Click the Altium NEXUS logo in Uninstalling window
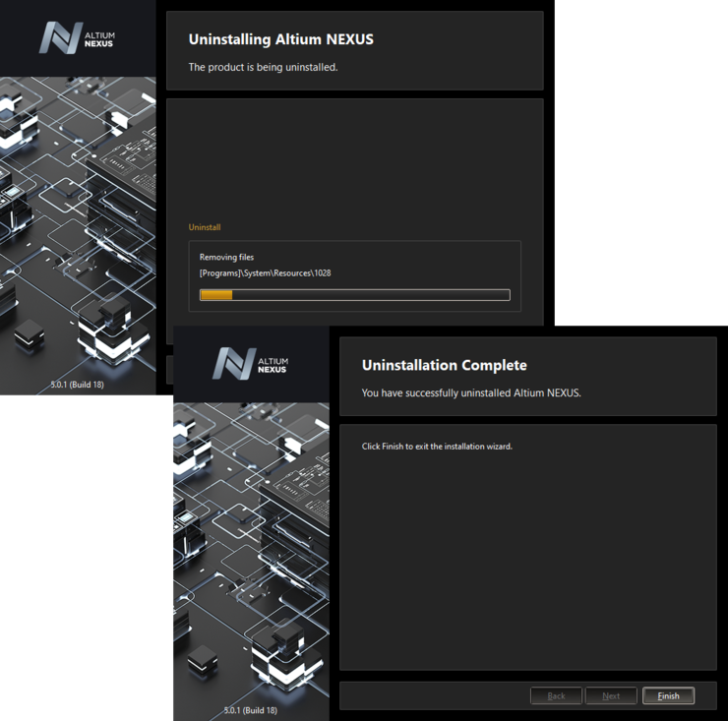Screen dimensions: 728x721 pyautogui.click(x=77, y=38)
